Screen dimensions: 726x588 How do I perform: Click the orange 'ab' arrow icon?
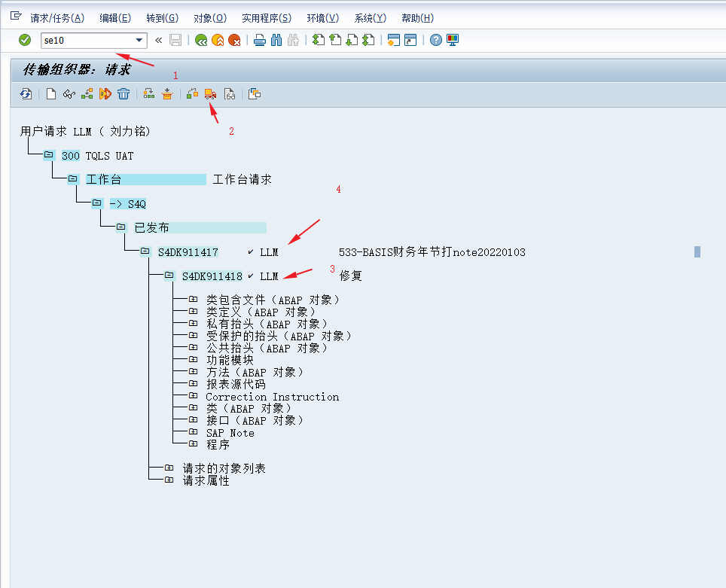[x=105, y=94]
